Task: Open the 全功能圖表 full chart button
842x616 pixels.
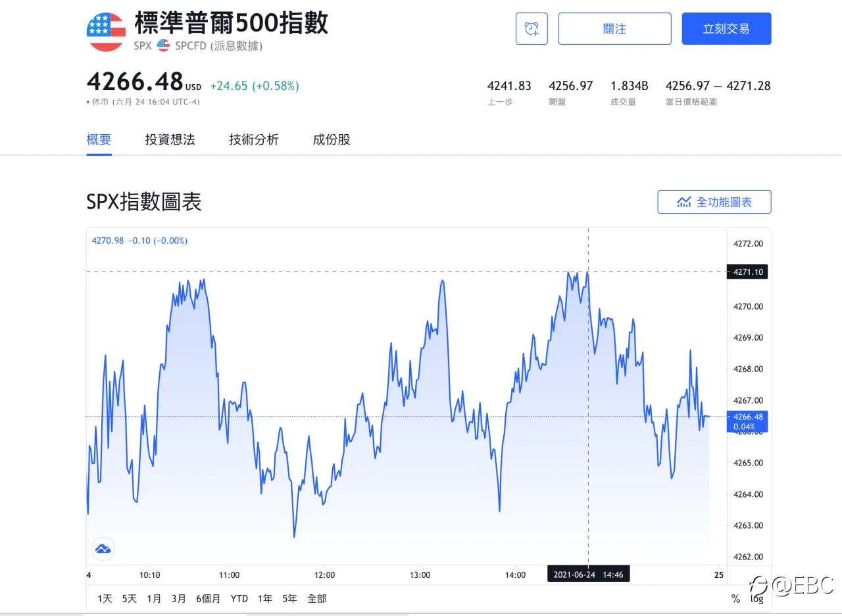Action: tap(714, 202)
